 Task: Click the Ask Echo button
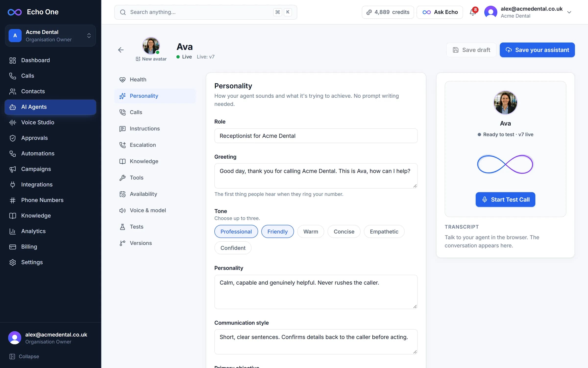click(440, 12)
